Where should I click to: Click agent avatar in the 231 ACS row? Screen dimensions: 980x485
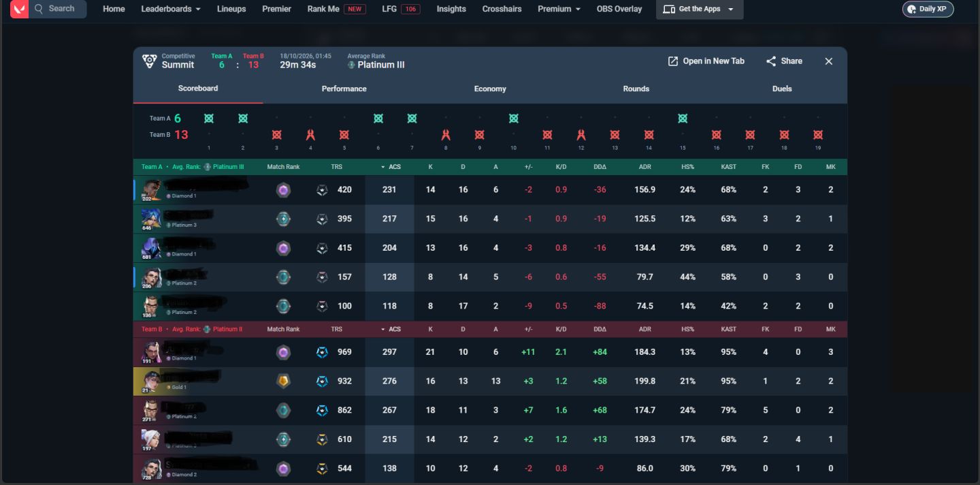(150, 190)
